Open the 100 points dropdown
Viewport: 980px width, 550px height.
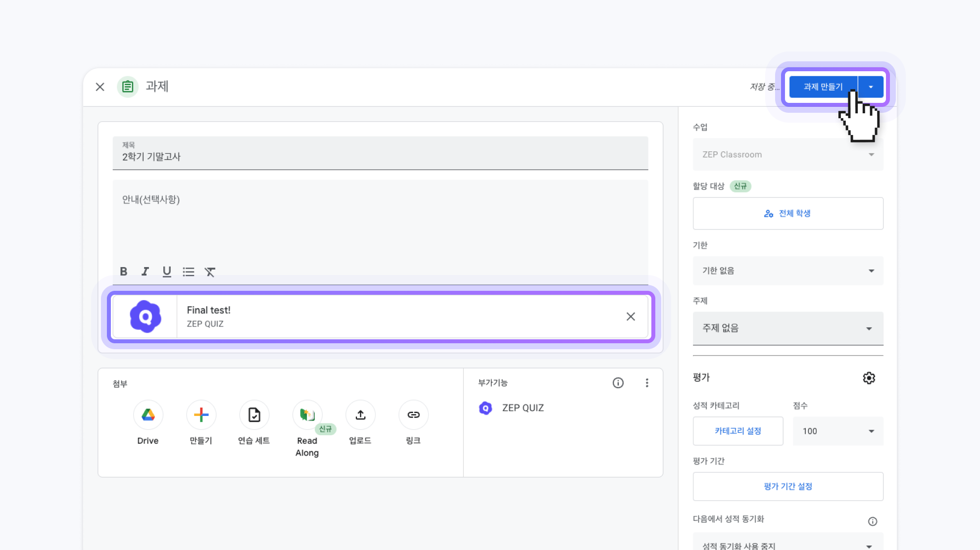click(837, 431)
